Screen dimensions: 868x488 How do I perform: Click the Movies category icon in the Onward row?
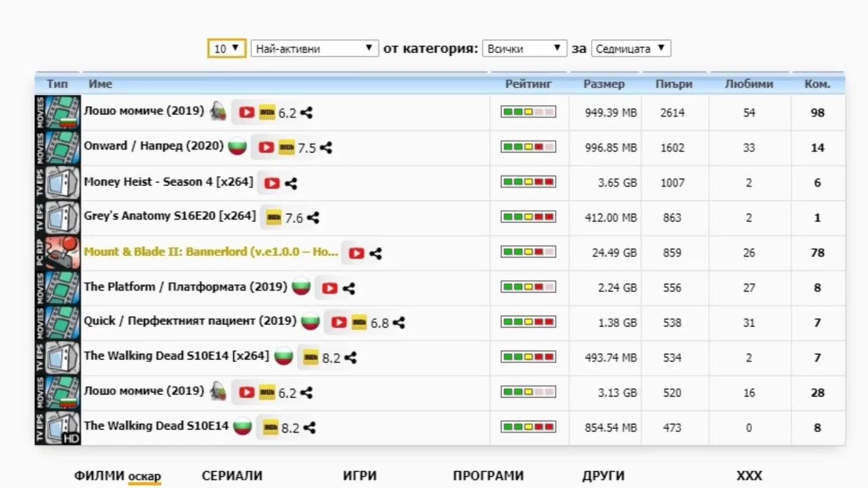click(58, 148)
